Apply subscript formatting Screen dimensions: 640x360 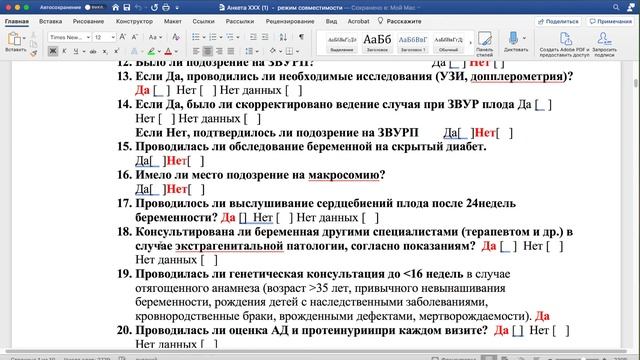pos(105,51)
